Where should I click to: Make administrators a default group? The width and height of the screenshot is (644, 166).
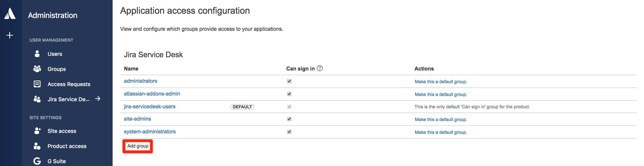click(440, 82)
